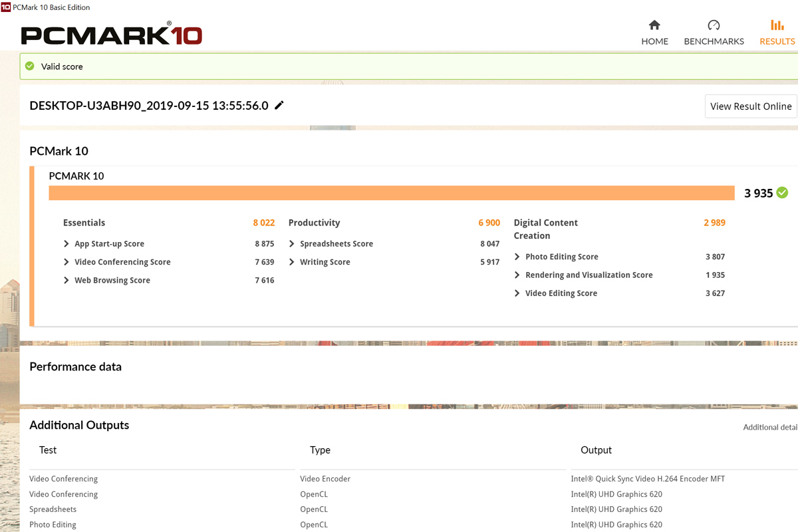Click the pencil icon to rename result
The width and height of the screenshot is (798, 532).
pos(279,105)
